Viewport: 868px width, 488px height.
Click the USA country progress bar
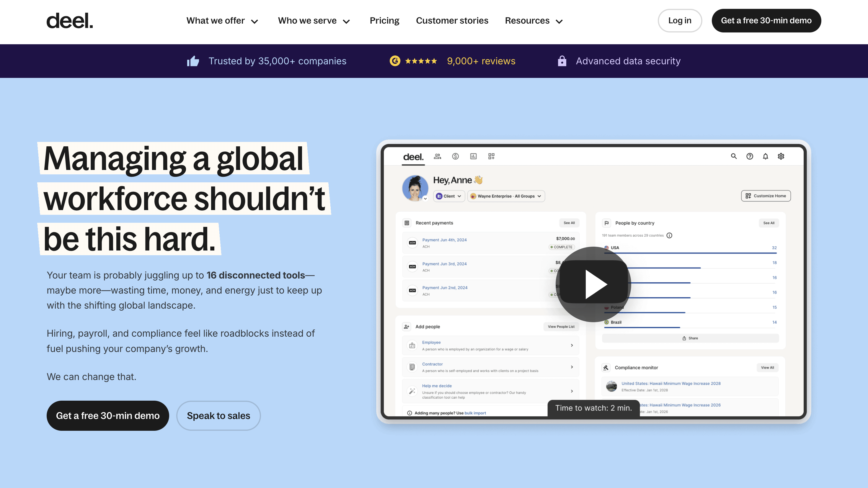coord(690,253)
